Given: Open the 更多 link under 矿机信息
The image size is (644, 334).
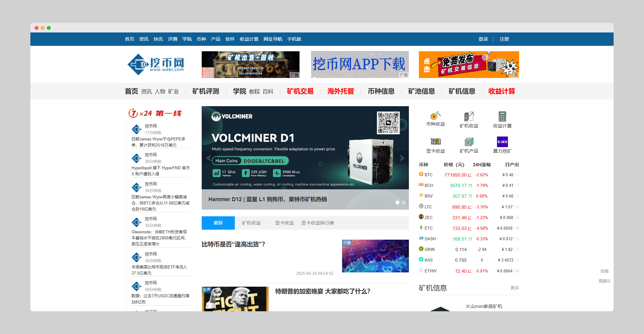Looking at the screenshot, I should [x=515, y=288].
